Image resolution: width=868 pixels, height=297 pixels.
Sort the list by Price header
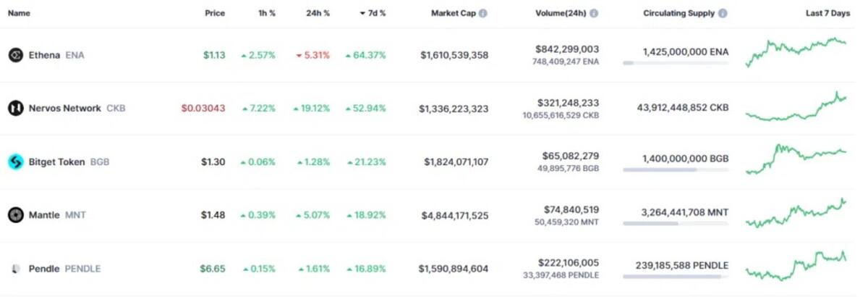(215, 13)
